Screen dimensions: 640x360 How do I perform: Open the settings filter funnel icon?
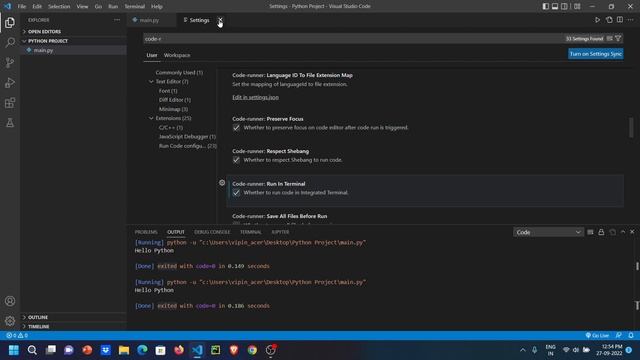(618, 38)
